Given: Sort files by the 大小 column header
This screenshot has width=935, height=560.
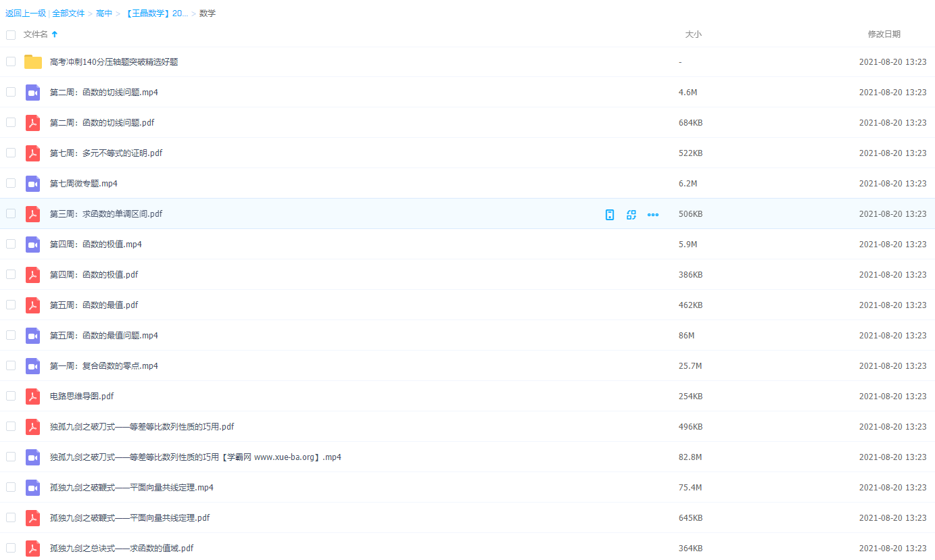Looking at the screenshot, I should pyautogui.click(x=693, y=34).
